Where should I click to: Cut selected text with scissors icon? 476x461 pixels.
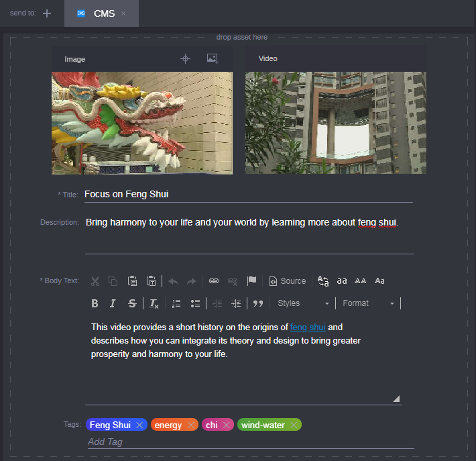(95, 281)
